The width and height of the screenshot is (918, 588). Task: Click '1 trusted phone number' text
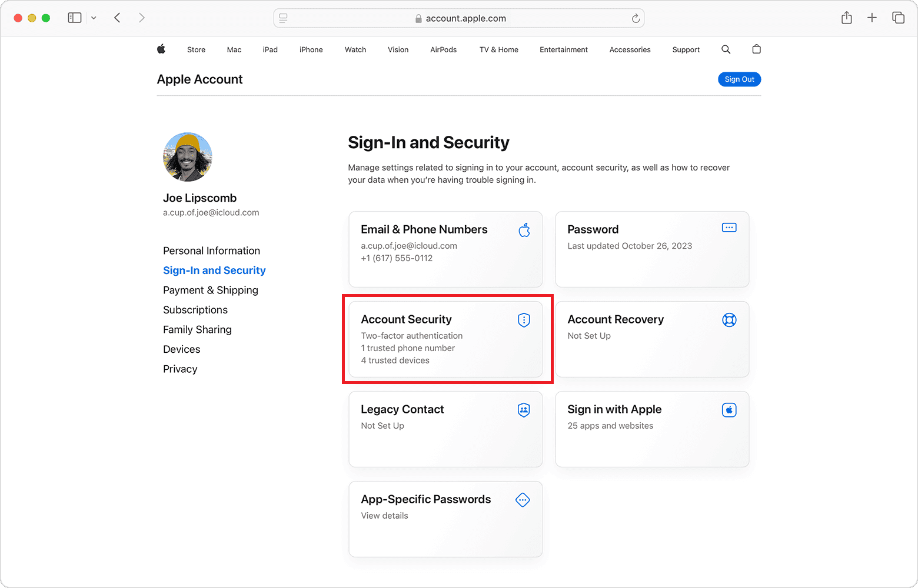pyautogui.click(x=408, y=348)
